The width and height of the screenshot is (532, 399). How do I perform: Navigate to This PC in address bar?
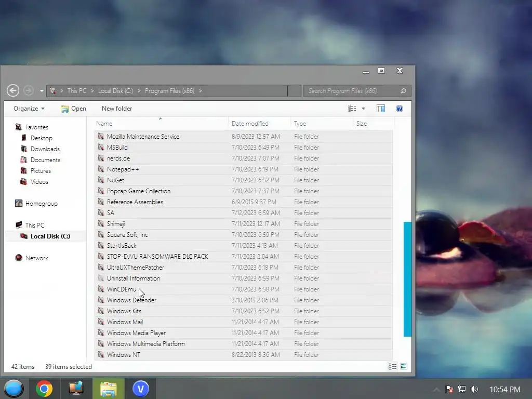tap(77, 91)
